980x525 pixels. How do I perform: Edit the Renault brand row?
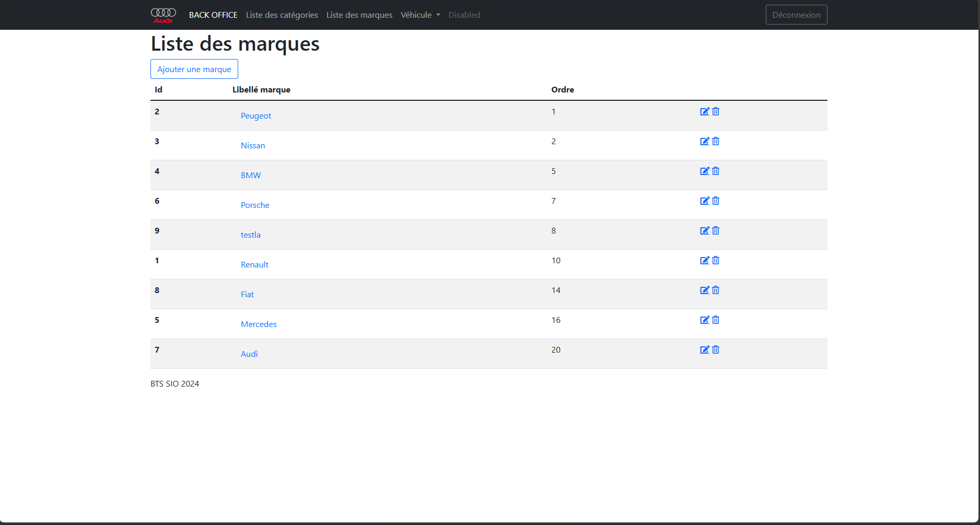click(x=705, y=260)
